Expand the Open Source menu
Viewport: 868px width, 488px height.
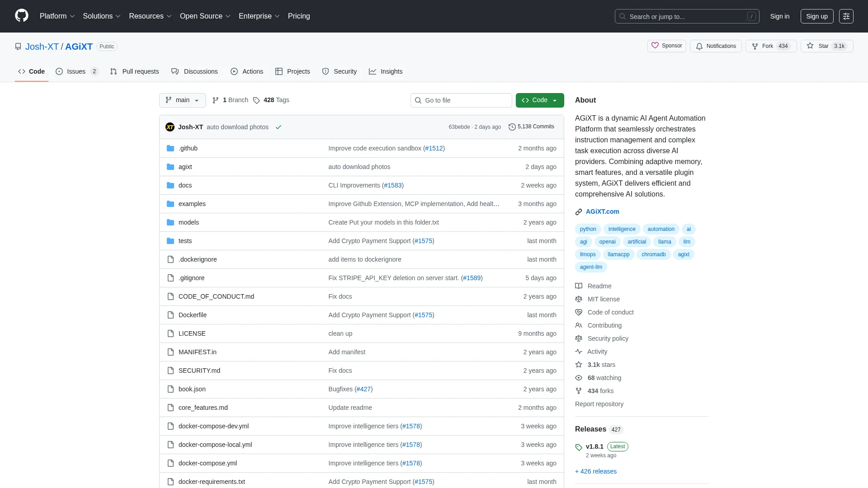205,16
